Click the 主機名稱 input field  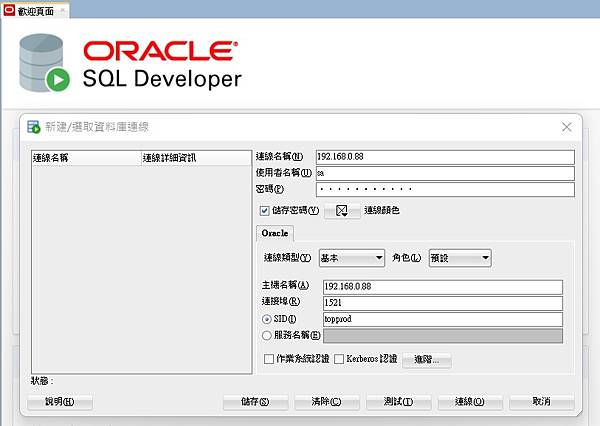[443, 287]
